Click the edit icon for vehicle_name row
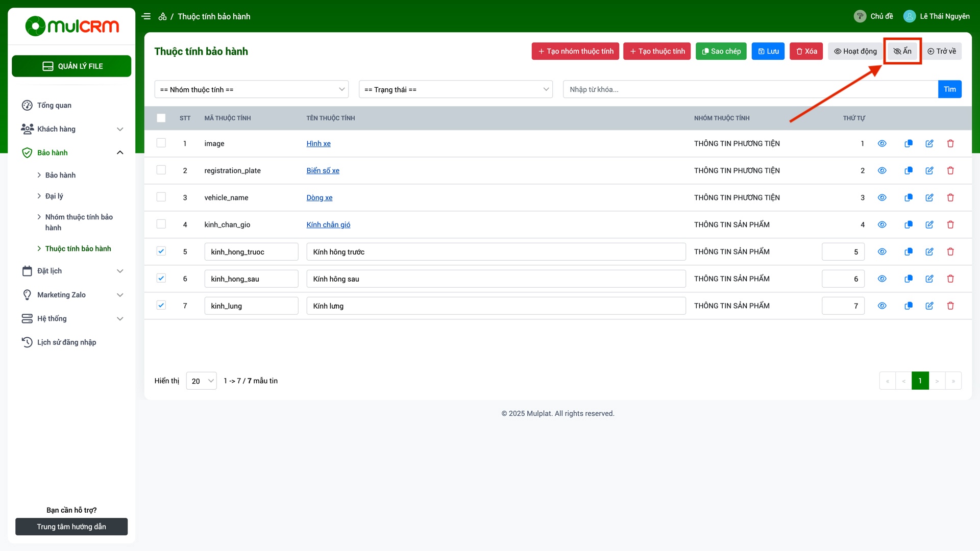Screen dimensions: 980x551 click(929, 197)
